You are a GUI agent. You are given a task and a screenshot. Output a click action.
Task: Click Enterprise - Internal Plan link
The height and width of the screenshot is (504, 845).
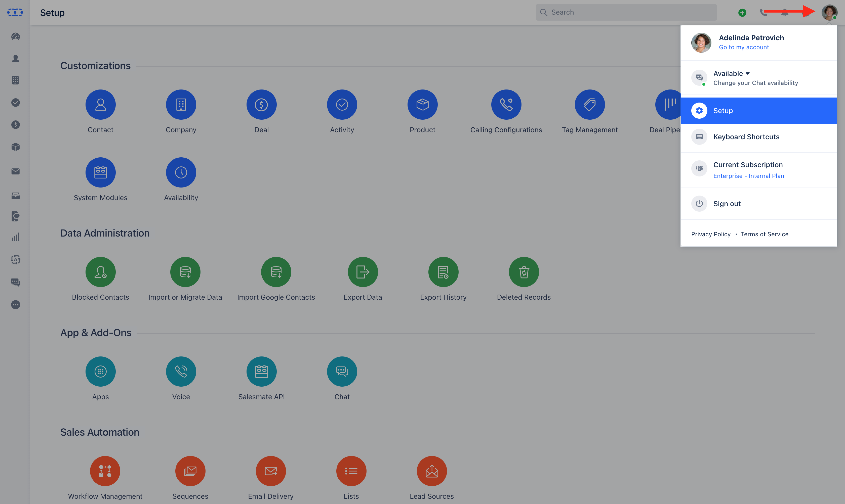748,176
